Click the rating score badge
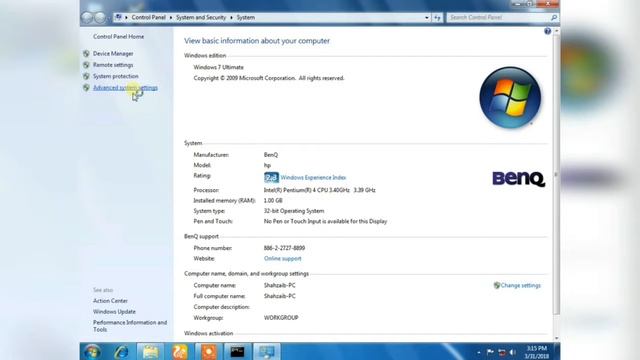 tap(271, 178)
